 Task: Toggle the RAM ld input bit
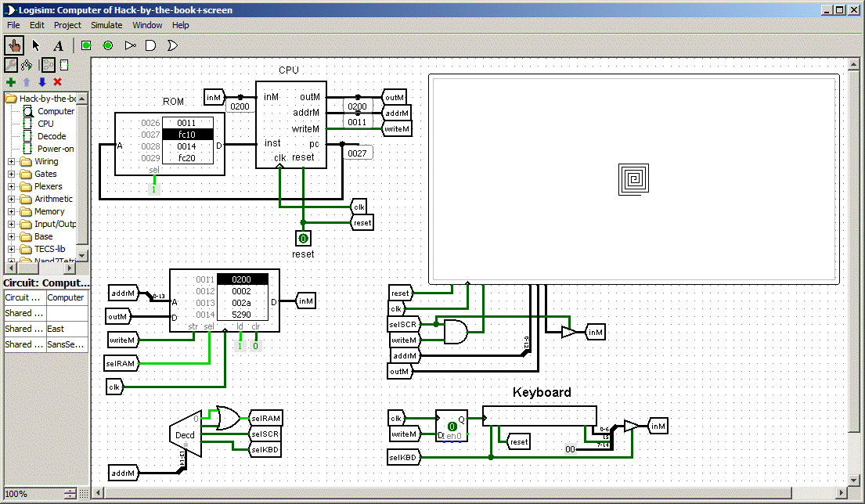tap(240, 345)
